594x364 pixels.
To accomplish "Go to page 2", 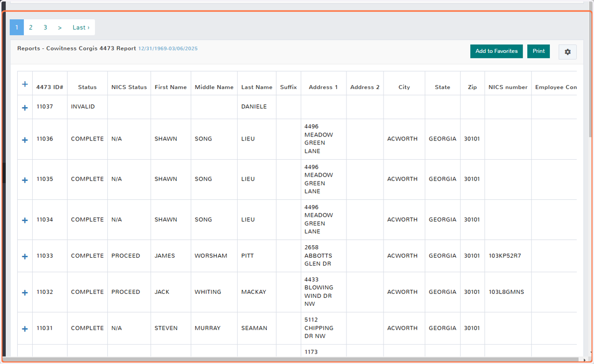I will 31,27.
